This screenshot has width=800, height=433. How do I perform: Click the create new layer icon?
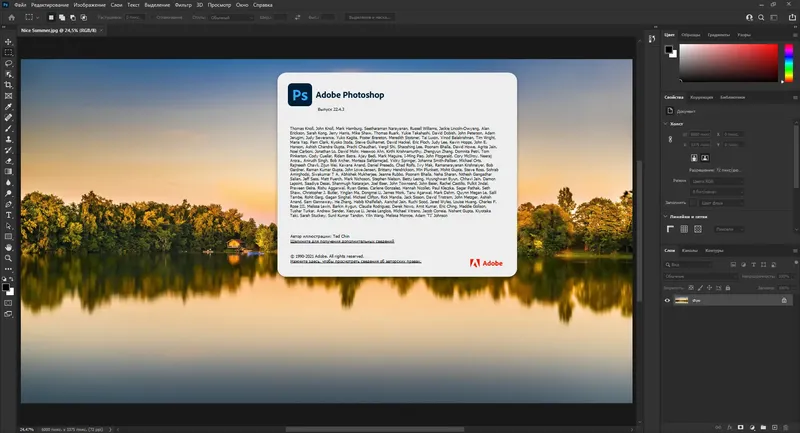[x=774, y=427]
